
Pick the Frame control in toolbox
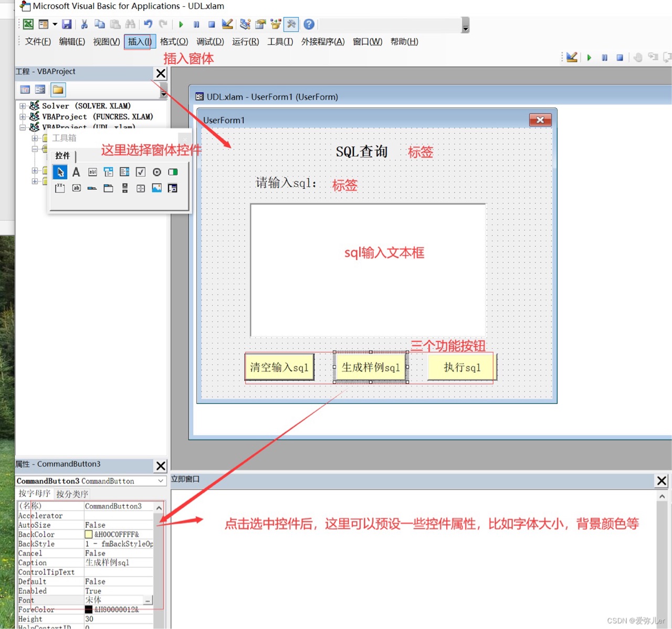click(60, 188)
